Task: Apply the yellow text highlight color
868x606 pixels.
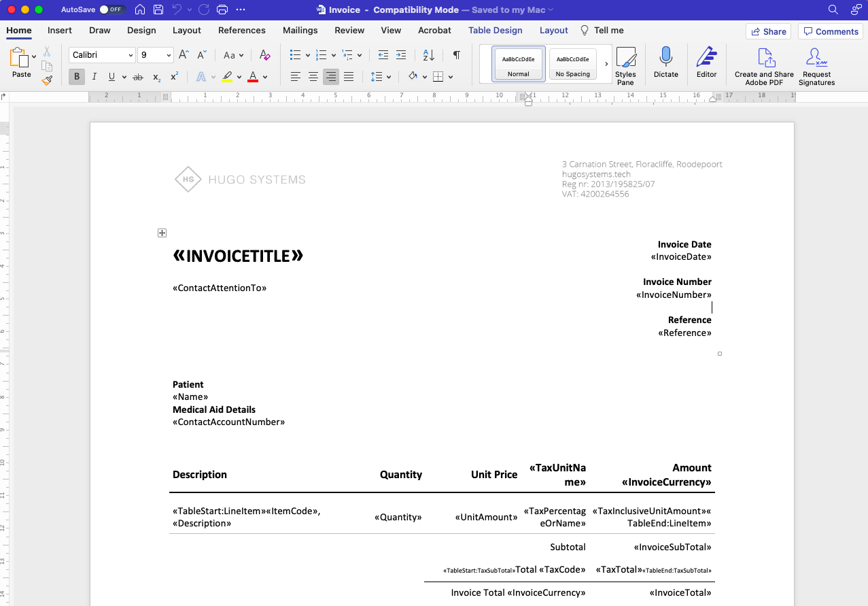Action: 227,77
